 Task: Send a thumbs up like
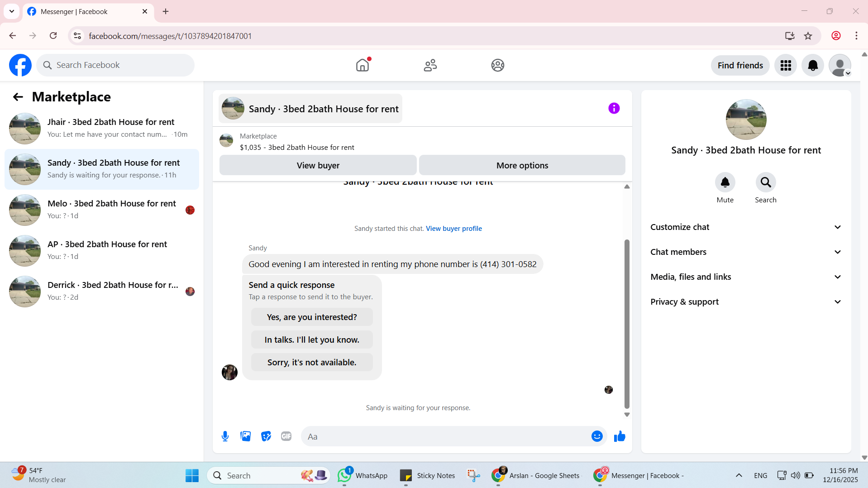(620, 436)
